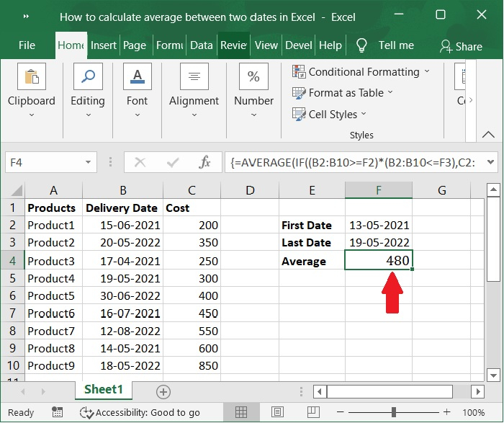Click the Insert Function fx icon

[x=205, y=163]
